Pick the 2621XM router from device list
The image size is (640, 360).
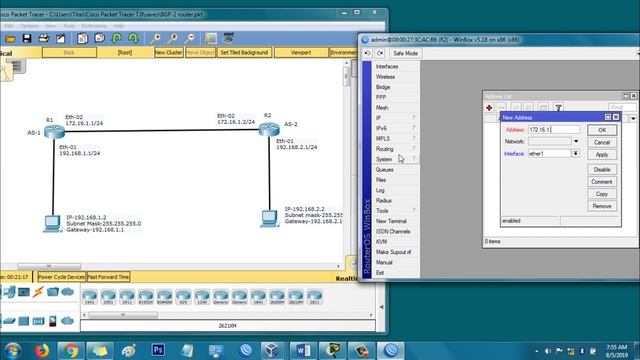(296, 297)
